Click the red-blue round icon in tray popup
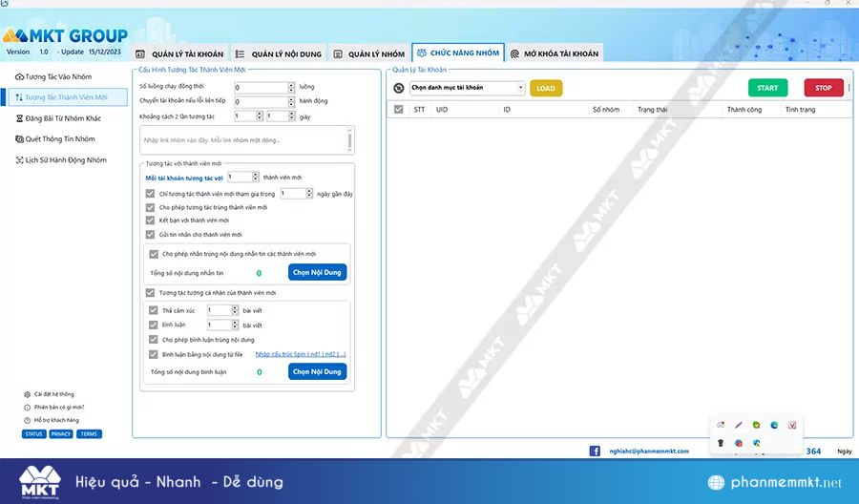This screenshot has height=504, width=859. 739,443
